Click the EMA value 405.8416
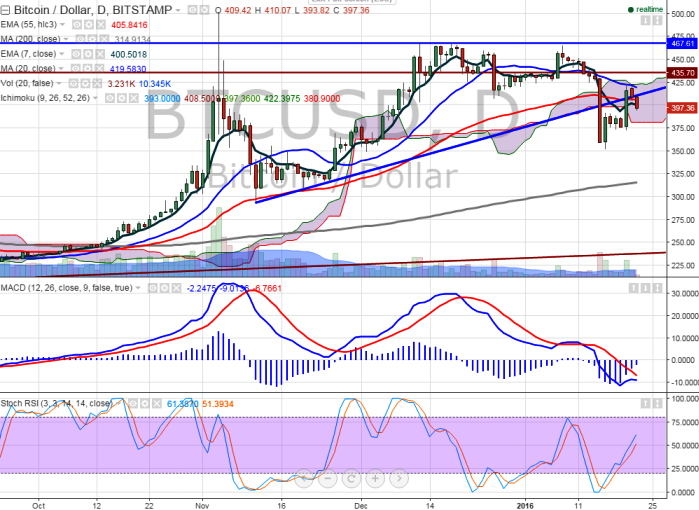 click(129, 25)
